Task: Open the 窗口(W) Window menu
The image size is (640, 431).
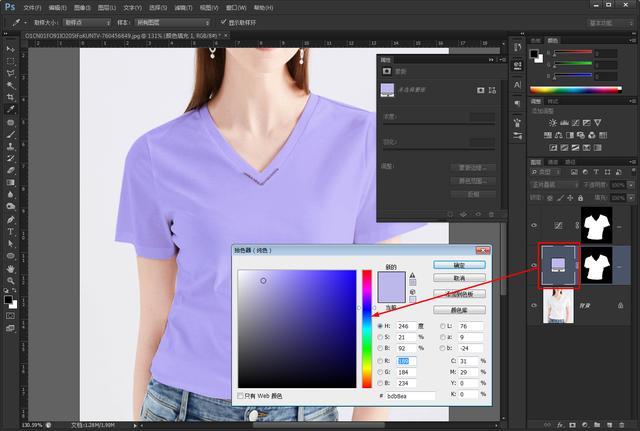Action: pos(236,8)
